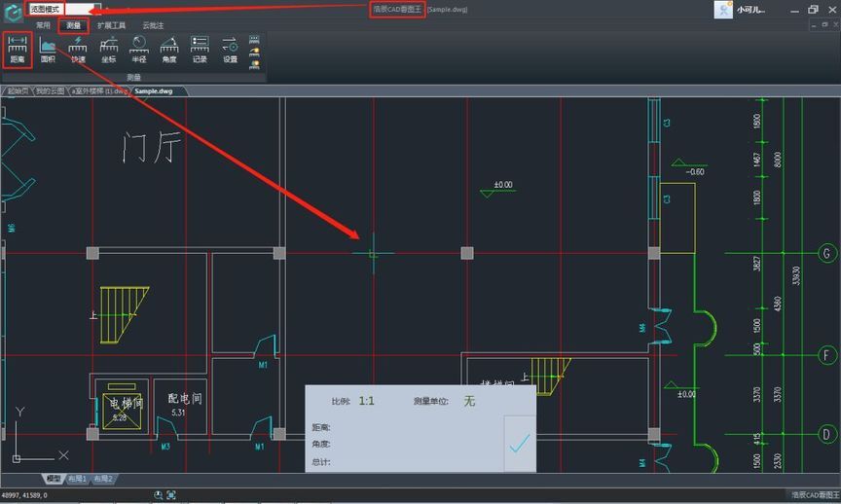Select the 角度 angle measurement tool

169,49
